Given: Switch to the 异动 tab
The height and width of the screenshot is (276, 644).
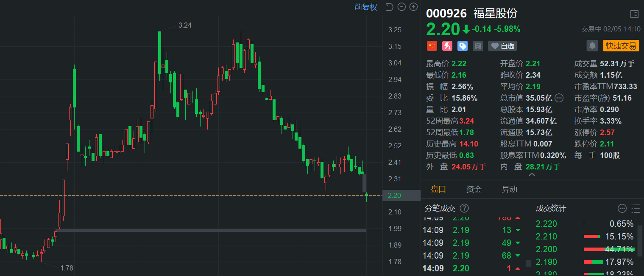Looking at the screenshot, I should 510,189.
